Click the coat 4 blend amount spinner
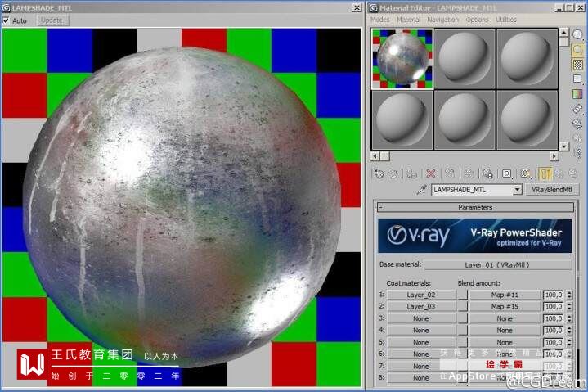The height and width of the screenshot is (392, 588). coord(569,330)
